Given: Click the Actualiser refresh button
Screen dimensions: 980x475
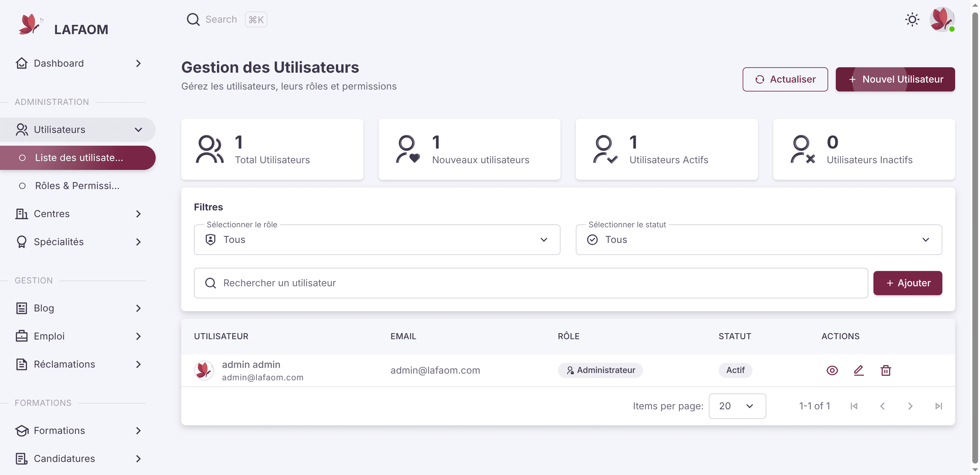Looking at the screenshot, I should pos(785,79).
